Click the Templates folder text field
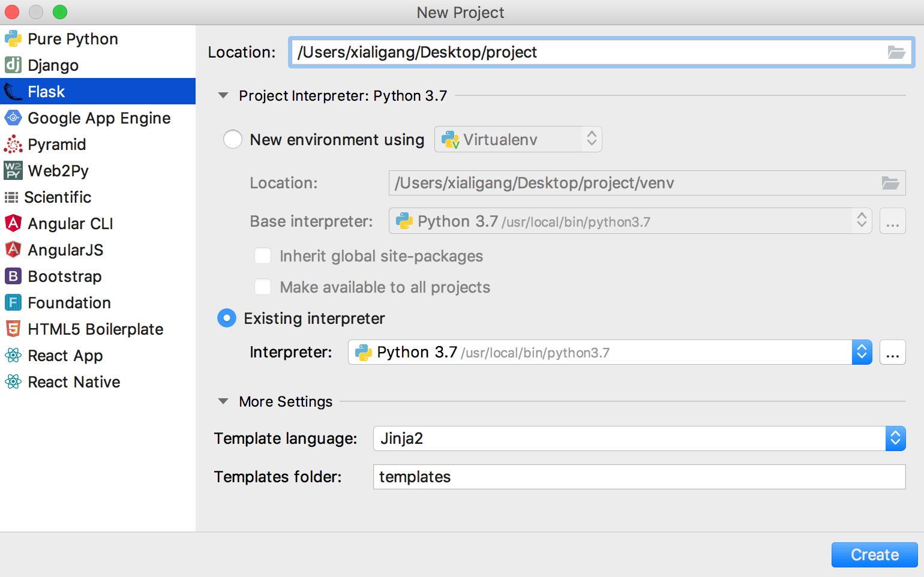This screenshot has height=577, width=924. pyautogui.click(x=638, y=477)
